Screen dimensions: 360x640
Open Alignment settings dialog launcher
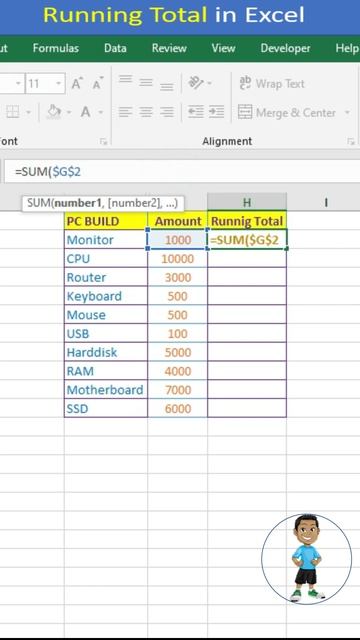coord(351,142)
